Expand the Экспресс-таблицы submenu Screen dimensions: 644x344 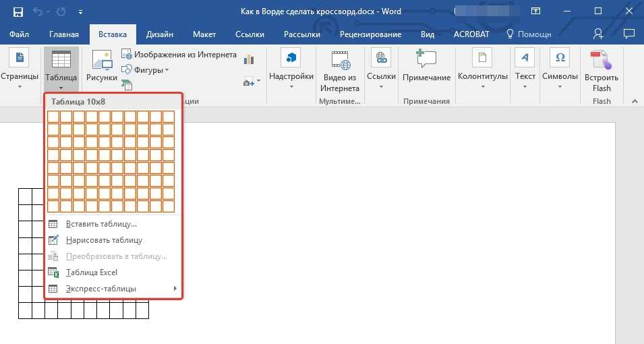tap(101, 289)
